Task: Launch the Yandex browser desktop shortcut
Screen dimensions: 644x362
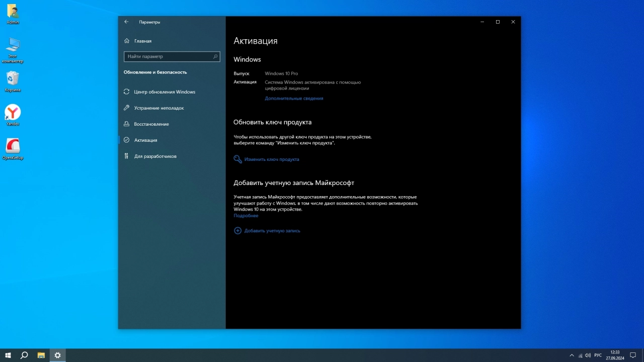Action: pyautogui.click(x=13, y=115)
